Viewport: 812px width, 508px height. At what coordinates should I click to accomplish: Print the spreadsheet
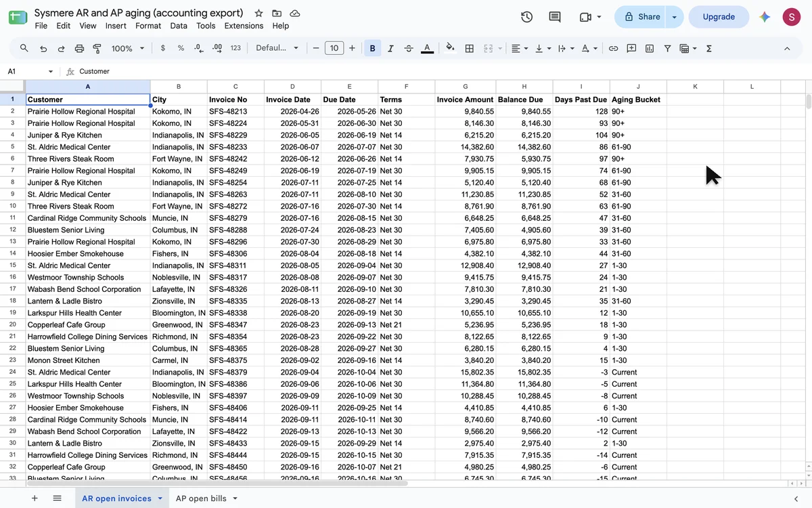coord(79,48)
